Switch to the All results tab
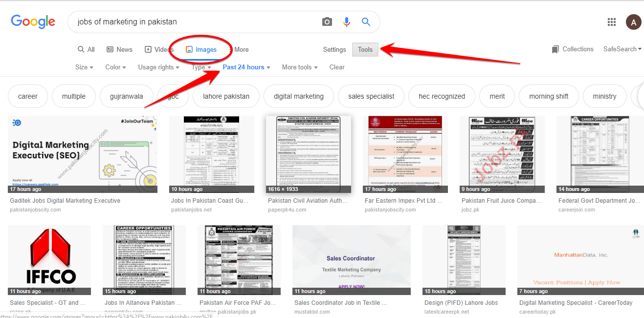The width and height of the screenshot is (644, 318). pyautogui.click(x=86, y=49)
